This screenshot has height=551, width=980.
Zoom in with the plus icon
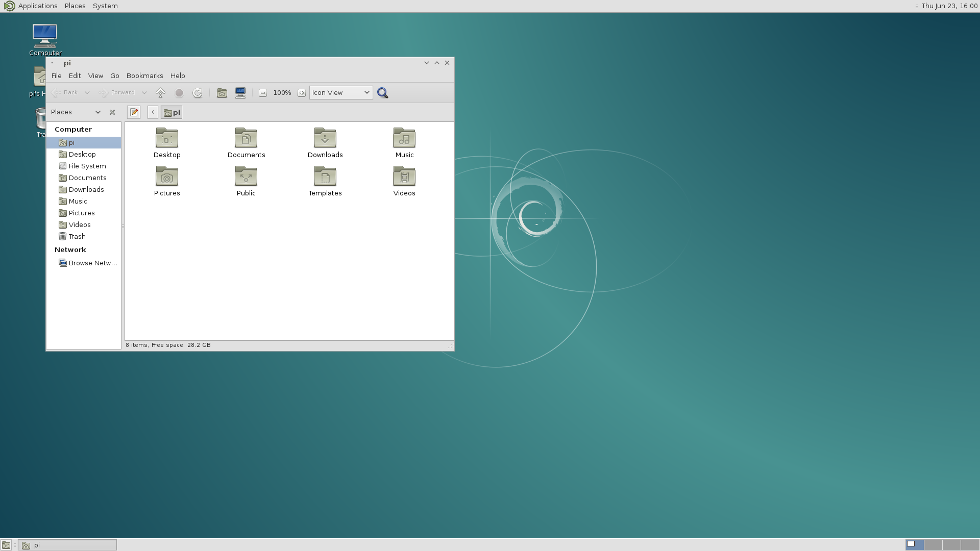pos(302,93)
